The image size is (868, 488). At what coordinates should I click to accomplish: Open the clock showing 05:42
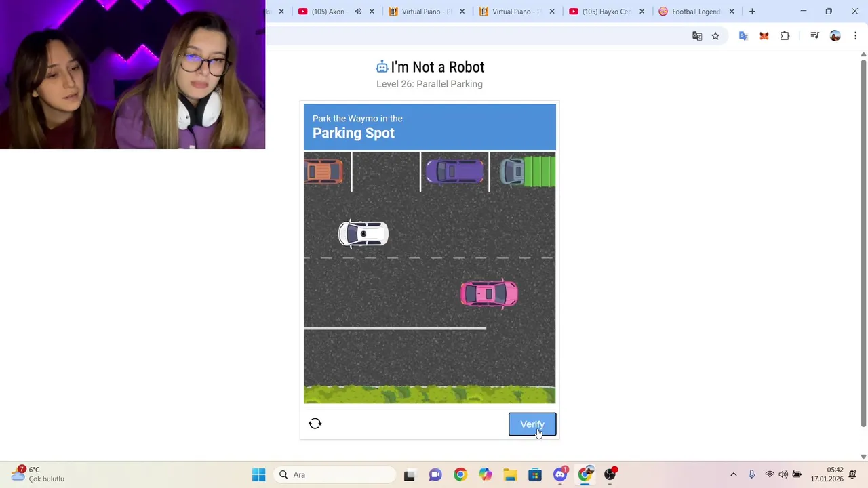coord(827,474)
